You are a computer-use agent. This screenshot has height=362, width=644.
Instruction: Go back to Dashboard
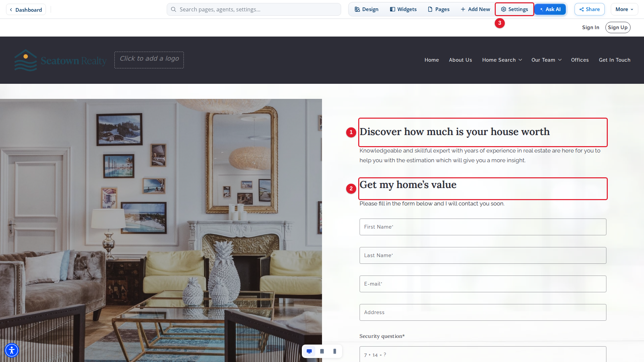point(26,10)
